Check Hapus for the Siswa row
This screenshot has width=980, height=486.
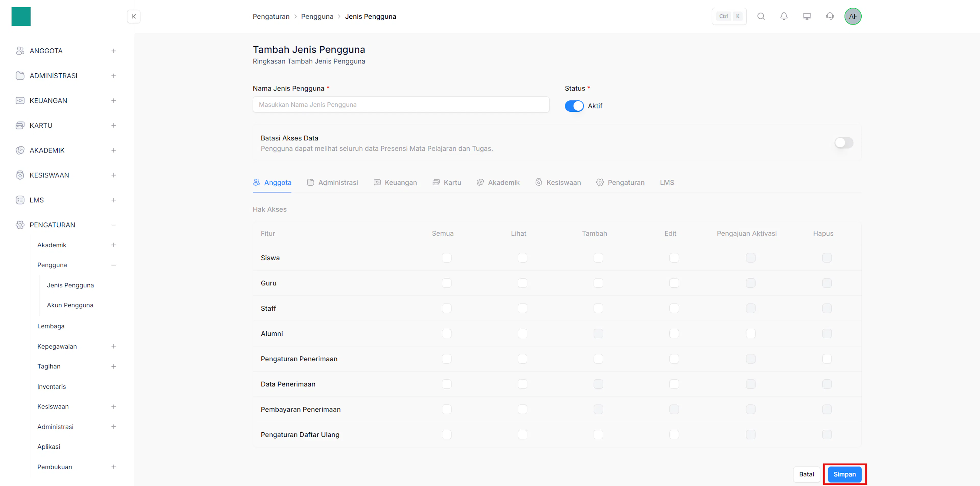(827, 258)
